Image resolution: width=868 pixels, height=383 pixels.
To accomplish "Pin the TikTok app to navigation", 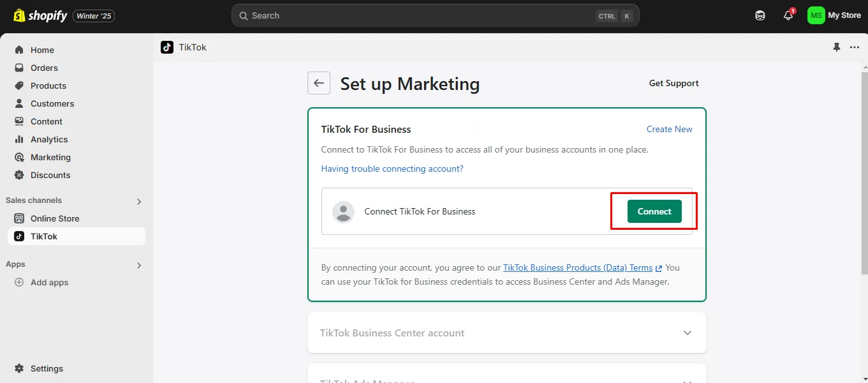I will [x=836, y=47].
